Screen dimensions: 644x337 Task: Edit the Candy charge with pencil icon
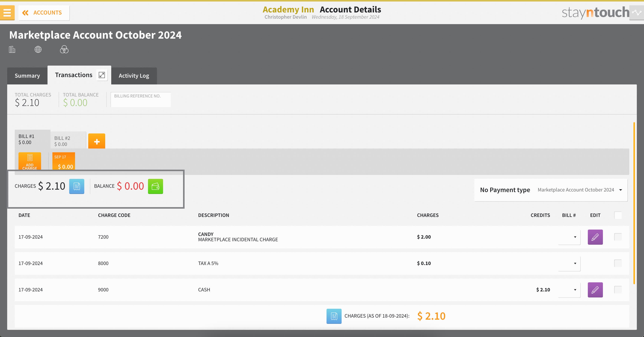[x=595, y=237]
